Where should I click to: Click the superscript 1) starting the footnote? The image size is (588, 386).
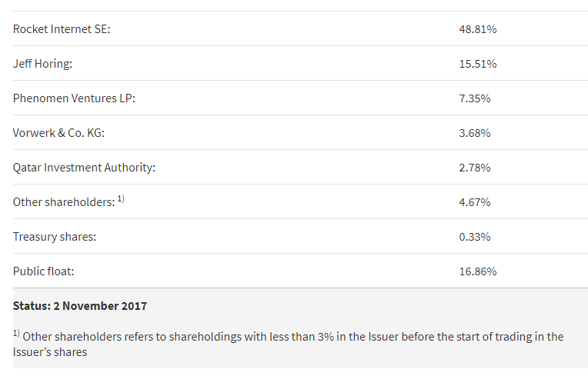pyautogui.click(x=16, y=333)
